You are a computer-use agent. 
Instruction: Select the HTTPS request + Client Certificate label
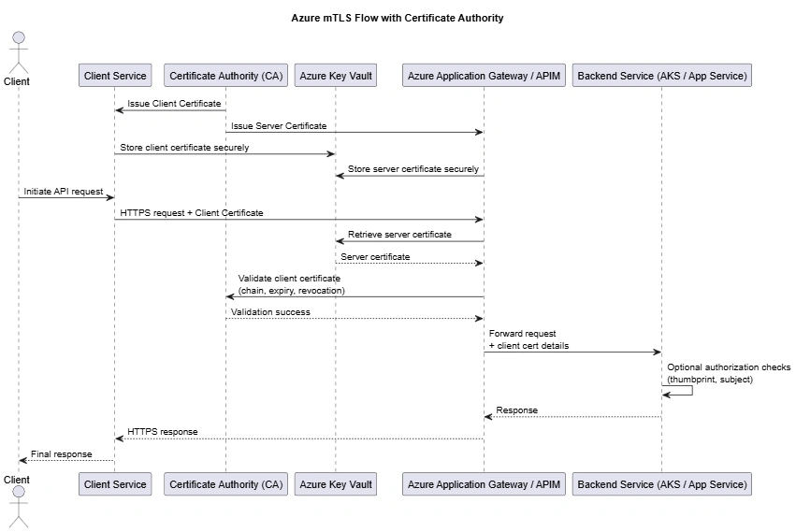(192, 213)
